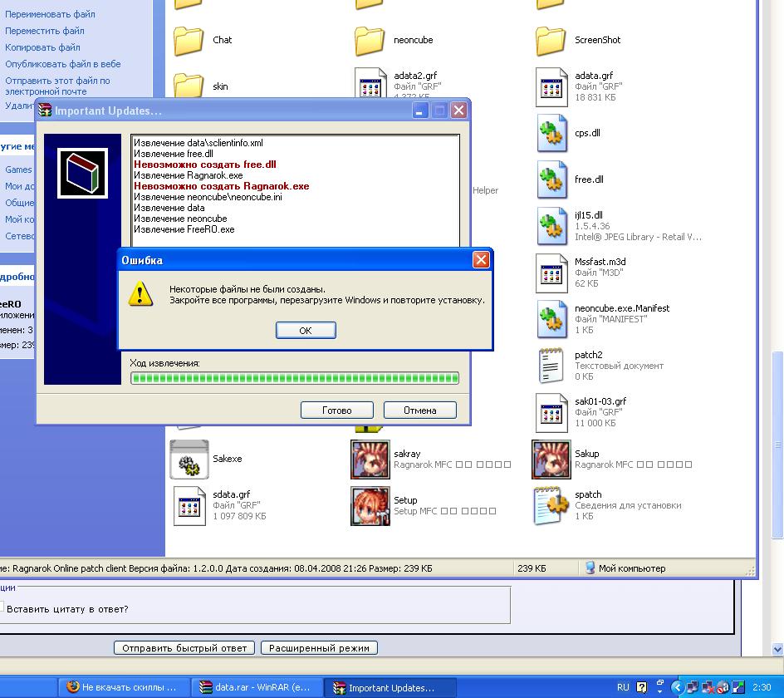Expand hidden tray icons with the chevron arrow

coord(677,687)
